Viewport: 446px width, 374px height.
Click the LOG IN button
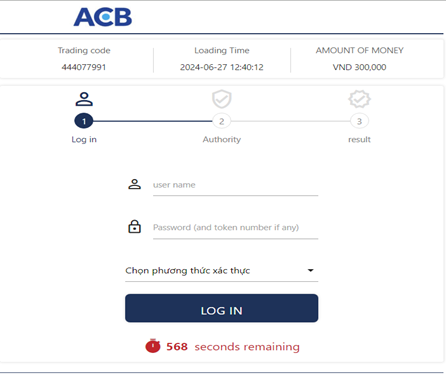point(222,308)
